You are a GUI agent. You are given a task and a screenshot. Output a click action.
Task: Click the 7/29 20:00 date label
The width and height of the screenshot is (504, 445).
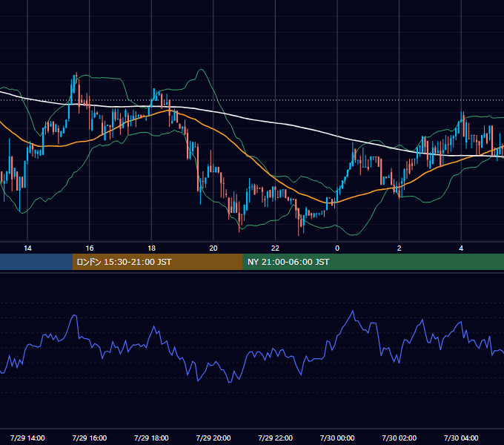tap(213, 438)
